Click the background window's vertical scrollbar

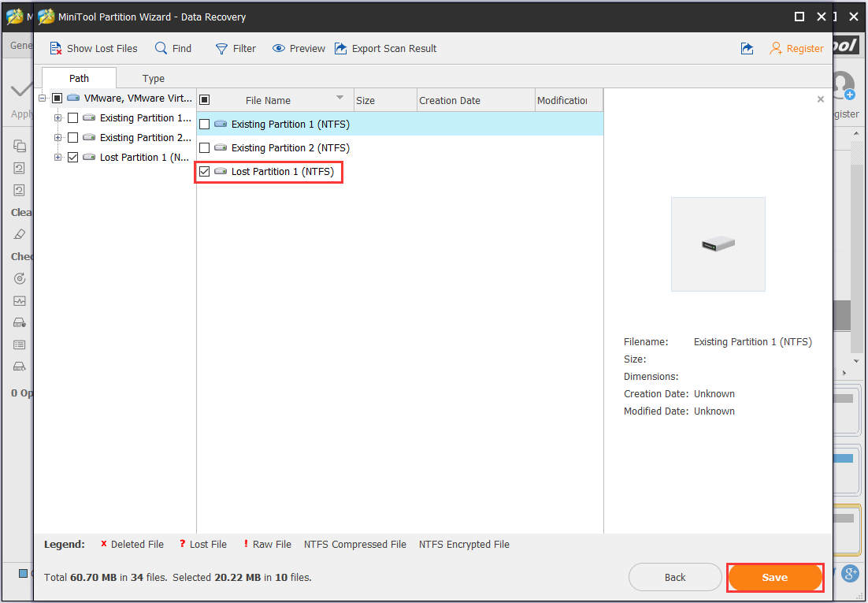[x=856, y=247]
